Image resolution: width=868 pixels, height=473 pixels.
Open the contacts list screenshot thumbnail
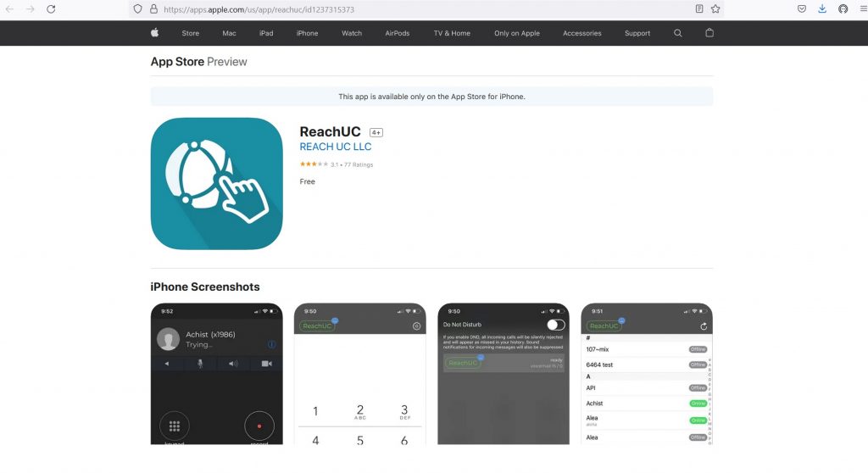coord(647,374)
